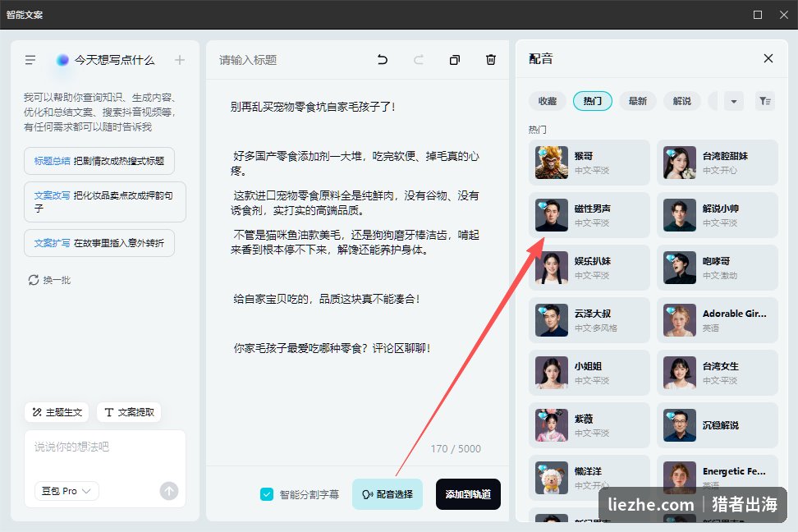This screenshot has width=798, height=532.
Task: Choose the 云泽大叔 voice
Action: [589, 319]
